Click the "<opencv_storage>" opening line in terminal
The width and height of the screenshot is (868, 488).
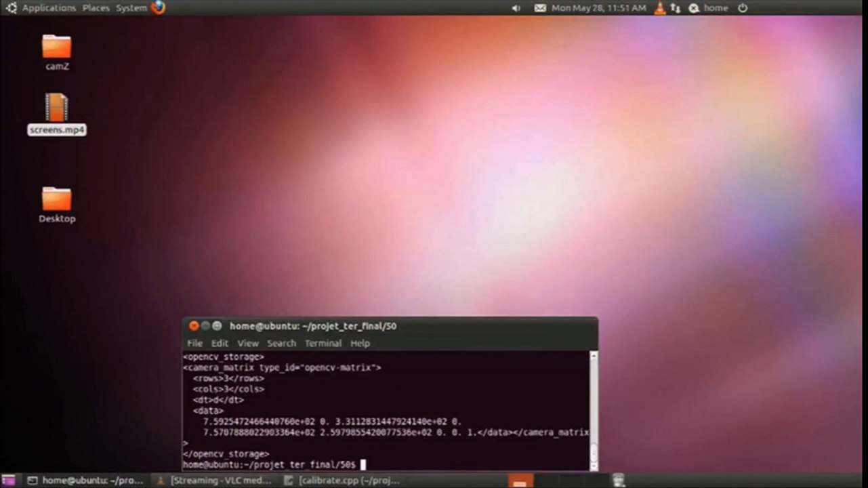(x=223, y=357)
